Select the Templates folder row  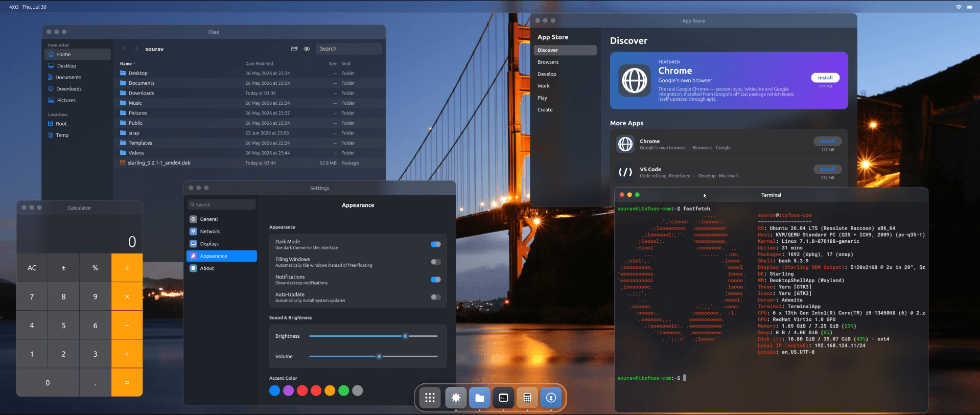(250, 143)
